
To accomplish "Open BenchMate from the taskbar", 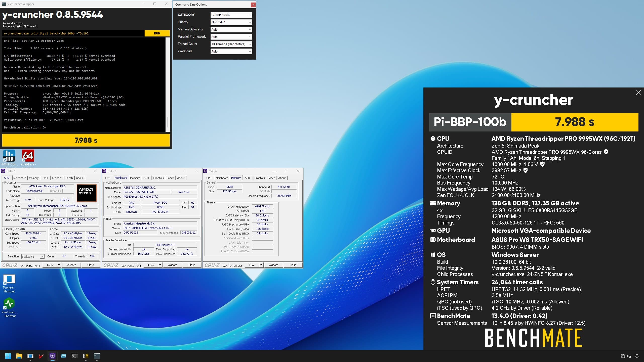I will click(85, 356).
